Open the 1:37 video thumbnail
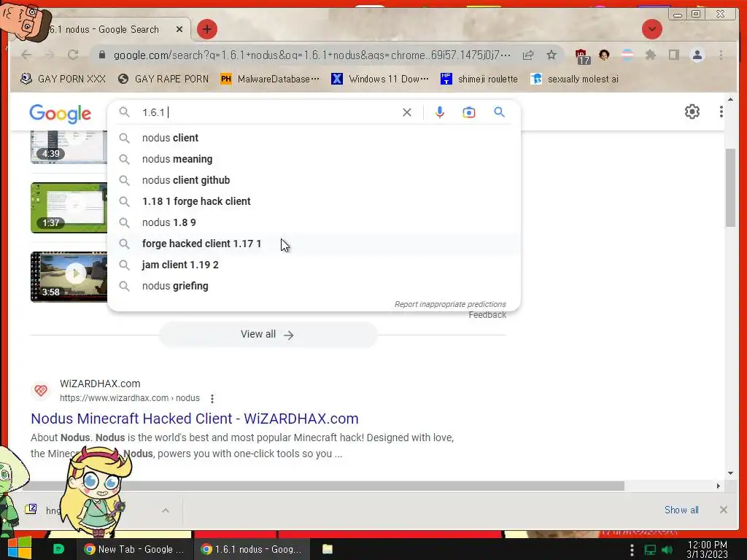Screen dimensions: 747x560 69,208
